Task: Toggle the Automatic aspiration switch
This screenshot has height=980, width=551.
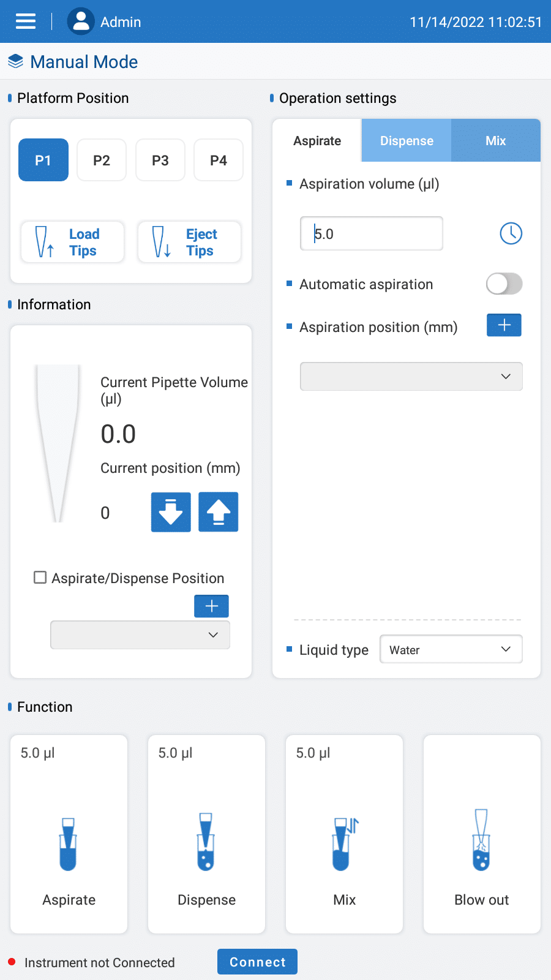Action: point(504,284)
